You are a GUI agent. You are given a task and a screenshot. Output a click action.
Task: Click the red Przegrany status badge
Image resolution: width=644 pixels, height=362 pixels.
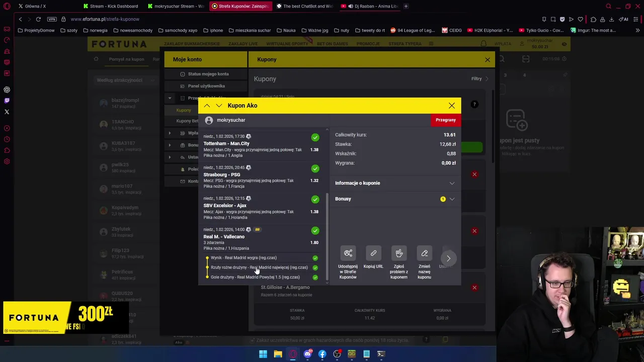(x=445, y=120)
